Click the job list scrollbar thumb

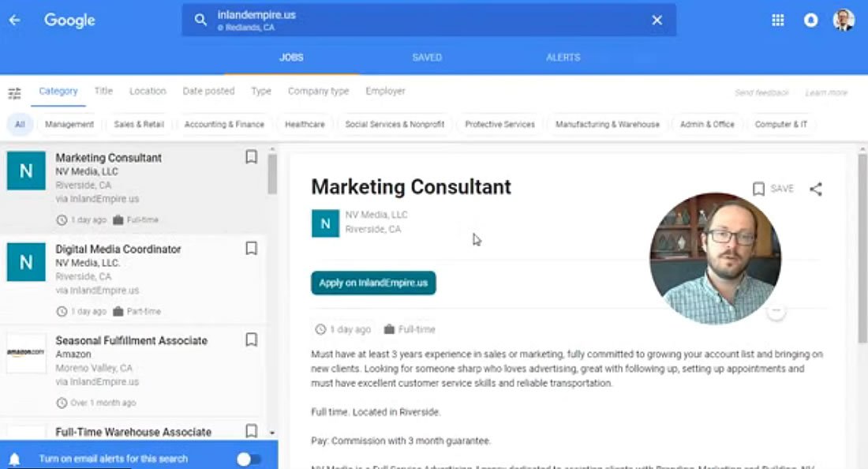[272, 174]
